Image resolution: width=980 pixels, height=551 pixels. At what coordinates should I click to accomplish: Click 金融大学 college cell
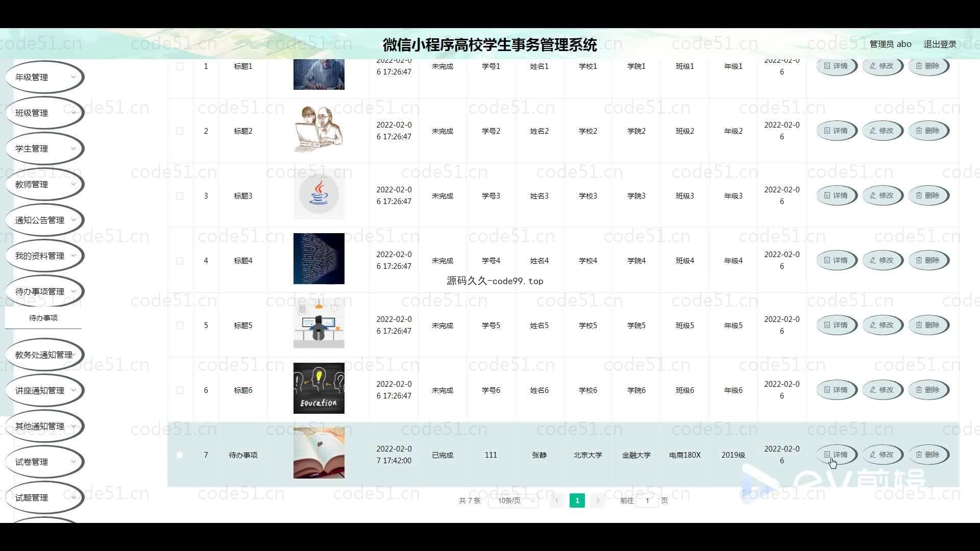coord(636,455)
